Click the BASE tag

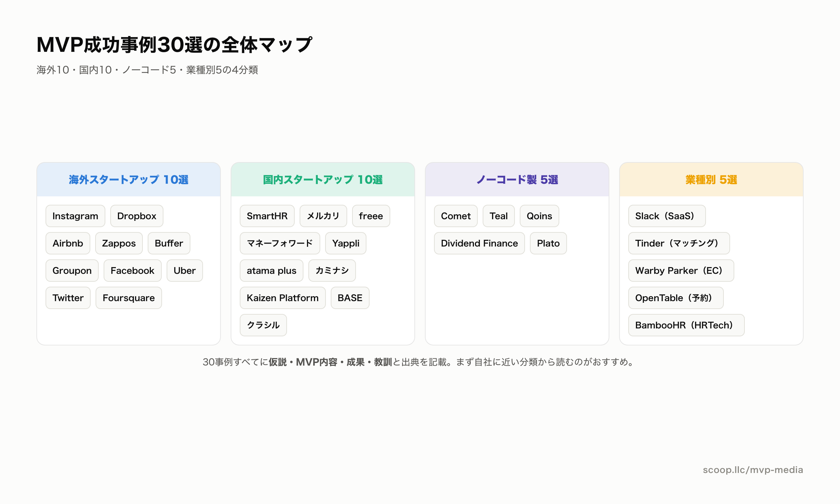[350, 298]
